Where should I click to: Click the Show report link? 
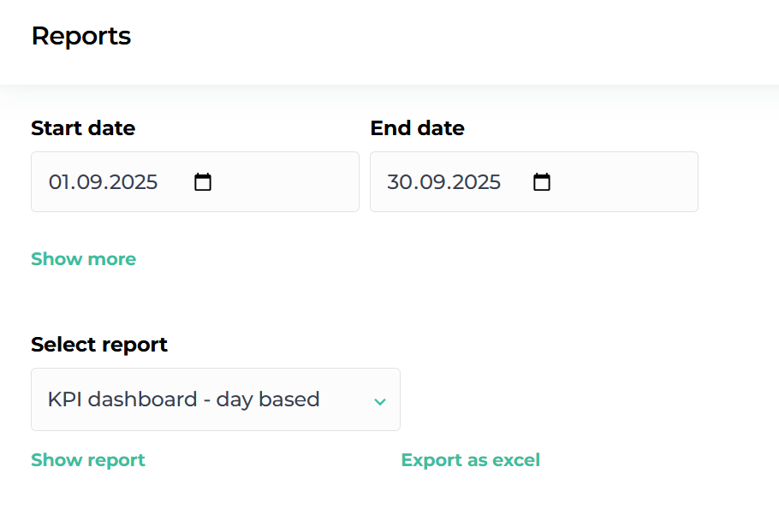coord(87,460)
